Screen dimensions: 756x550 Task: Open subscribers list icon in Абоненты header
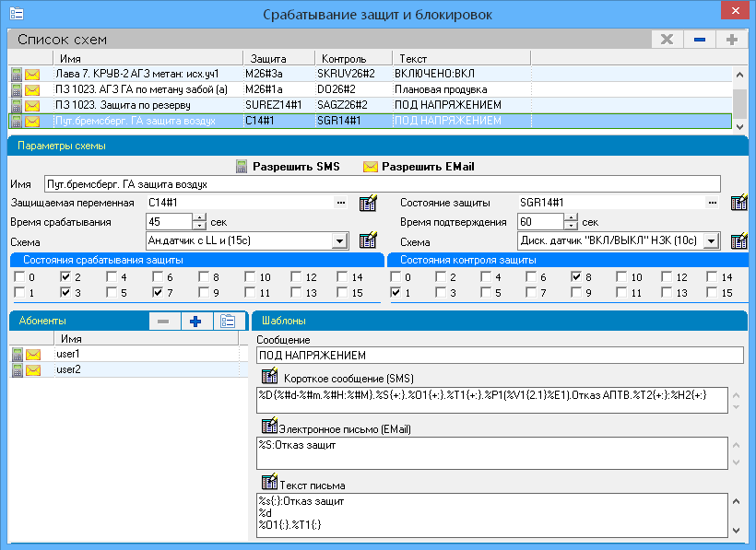[x=228, y=322]
